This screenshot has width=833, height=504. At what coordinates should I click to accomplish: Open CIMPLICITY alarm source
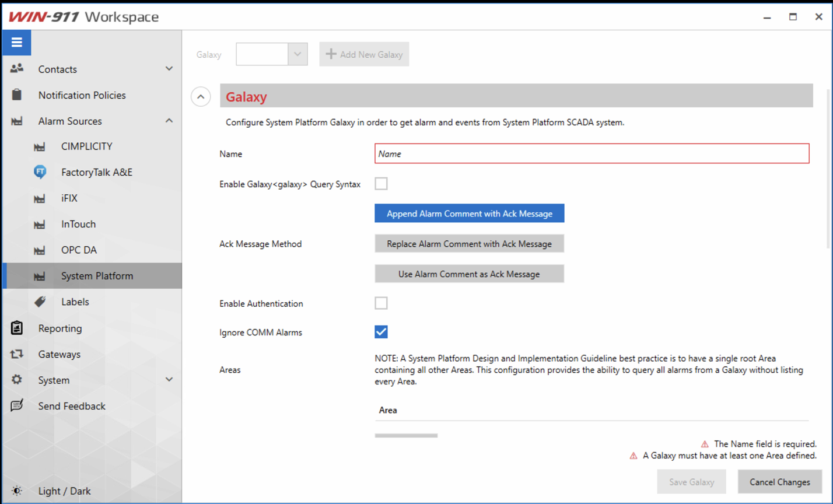pos(92,146)
